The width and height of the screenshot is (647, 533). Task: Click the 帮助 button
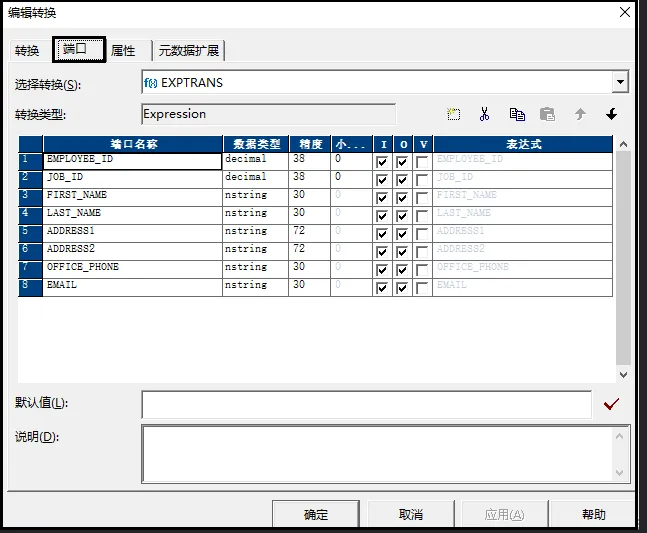coord(593,514)
